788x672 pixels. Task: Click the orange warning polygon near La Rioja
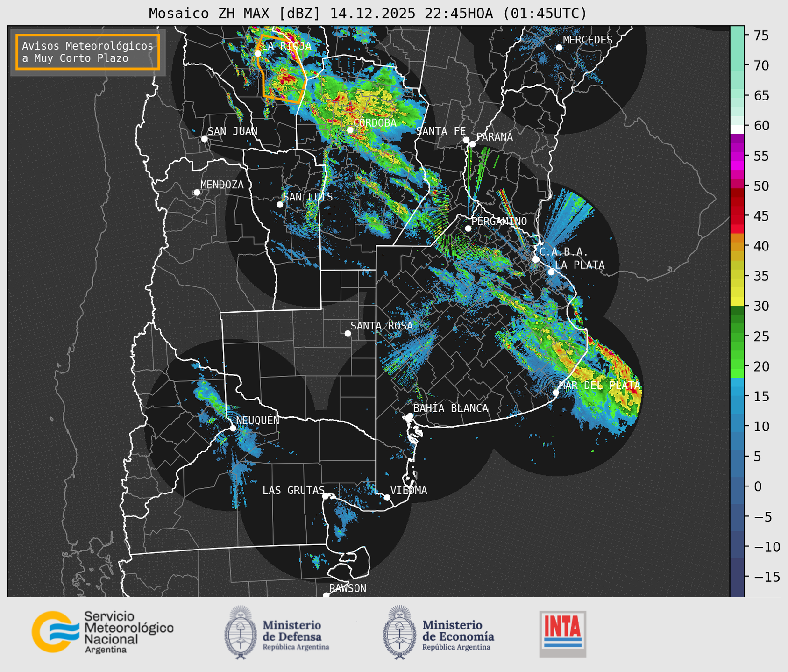point(283,68)
